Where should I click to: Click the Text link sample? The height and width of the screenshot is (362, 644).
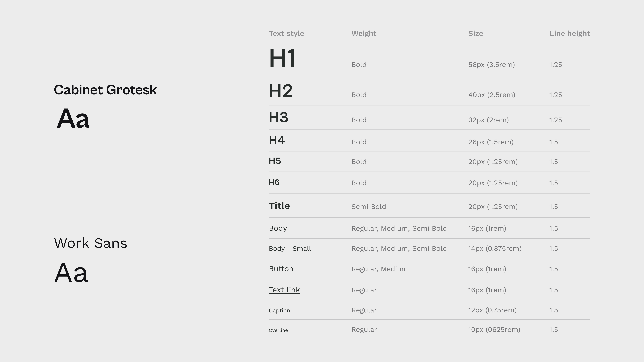(284, 290)
